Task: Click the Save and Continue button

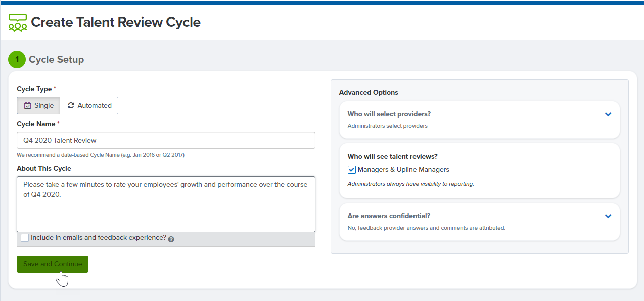Action: pos(53,264)
